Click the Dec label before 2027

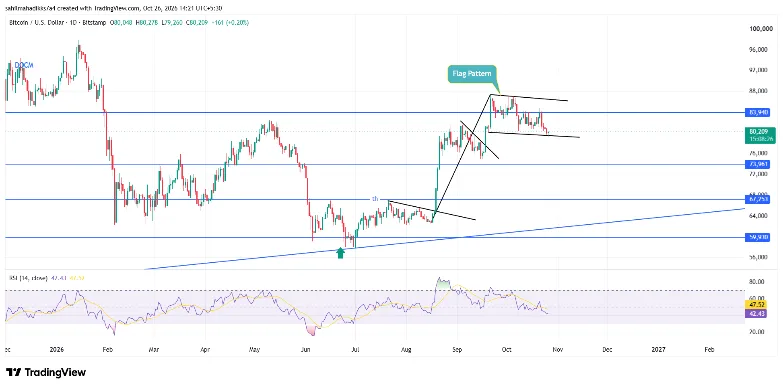[x=607, y=350]
